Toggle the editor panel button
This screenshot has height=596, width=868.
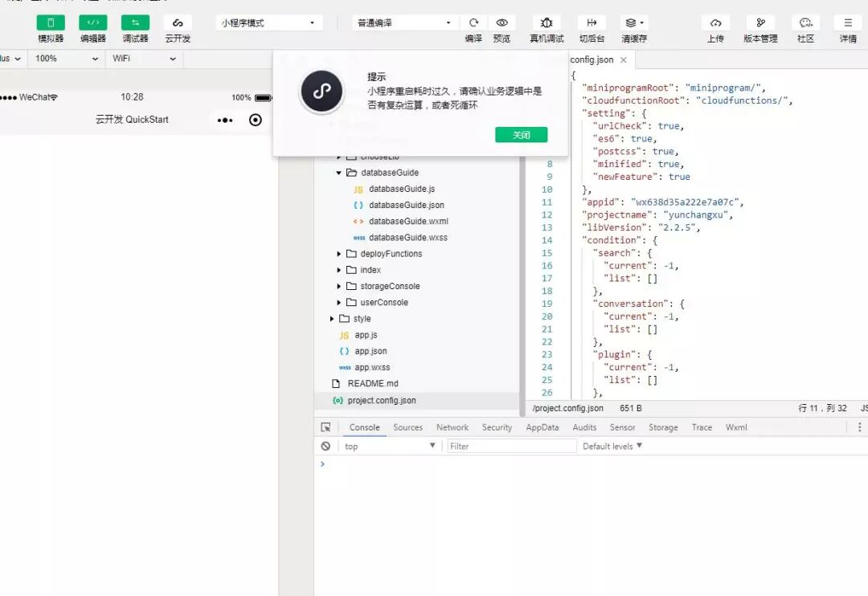point(93,22)
